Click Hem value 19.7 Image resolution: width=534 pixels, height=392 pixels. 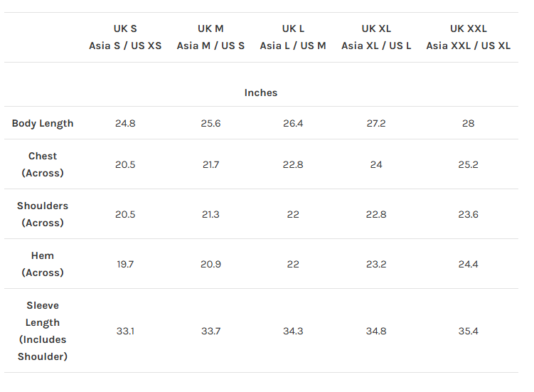click(x=125, y=264)
